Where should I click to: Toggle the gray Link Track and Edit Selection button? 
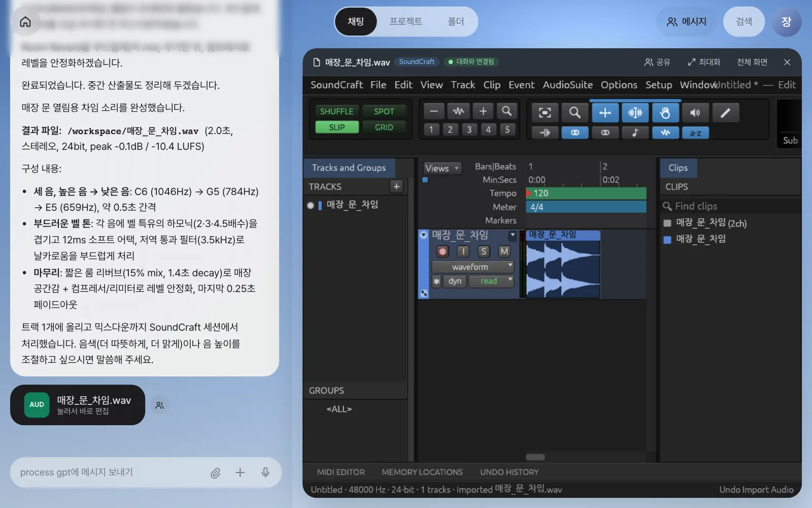coord(605,133)
